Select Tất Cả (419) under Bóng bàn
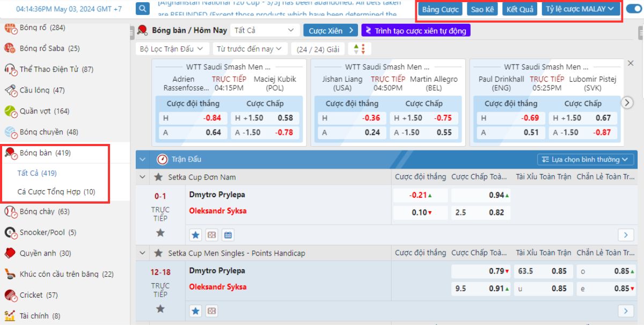Image resolution: width=644 pixels, height=325 pixels. (37, 173)
